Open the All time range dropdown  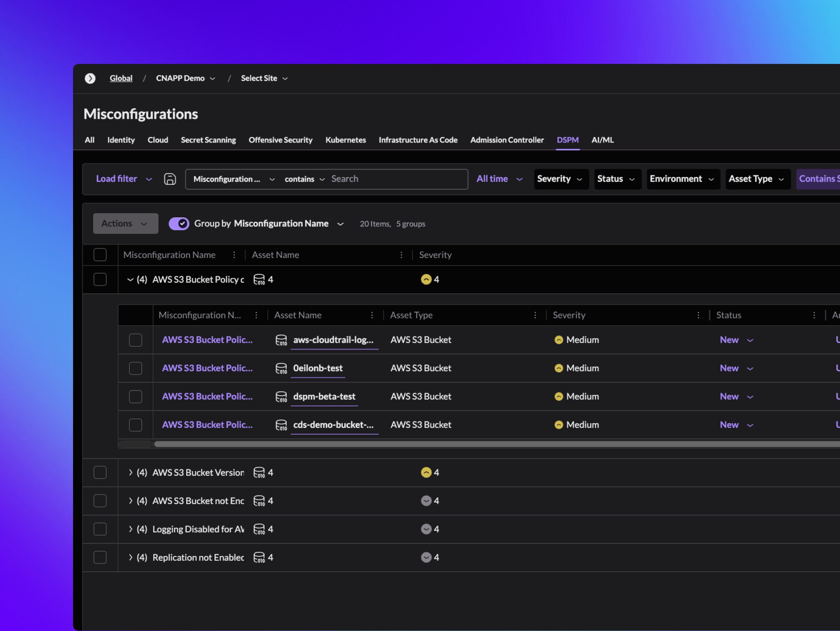point(500,179)
